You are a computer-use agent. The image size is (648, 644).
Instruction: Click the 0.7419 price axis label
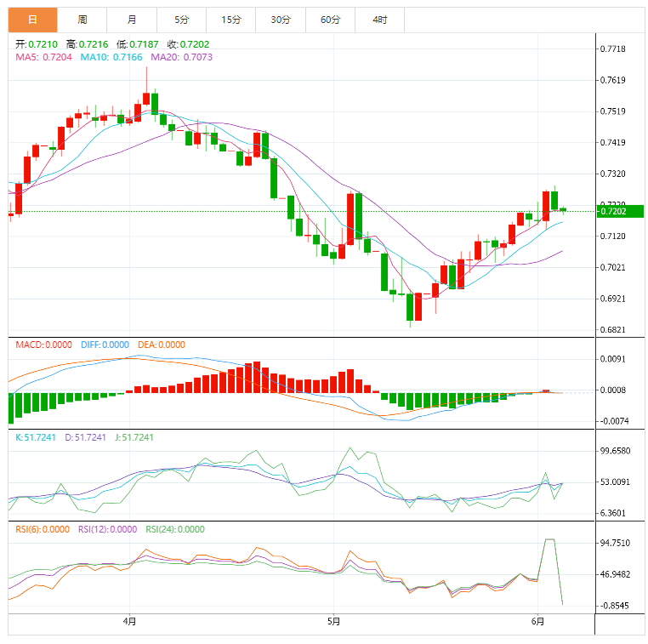click(x=613, y=142)
